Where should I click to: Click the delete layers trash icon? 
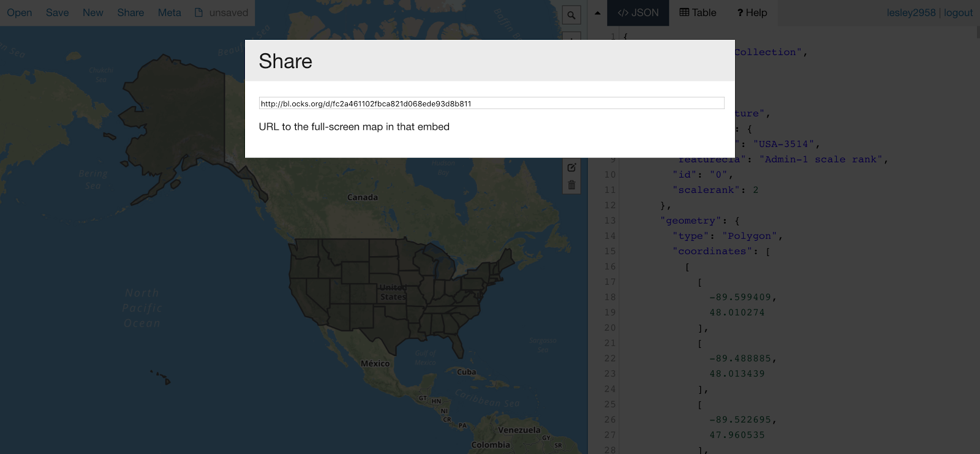tap(571, 185)
